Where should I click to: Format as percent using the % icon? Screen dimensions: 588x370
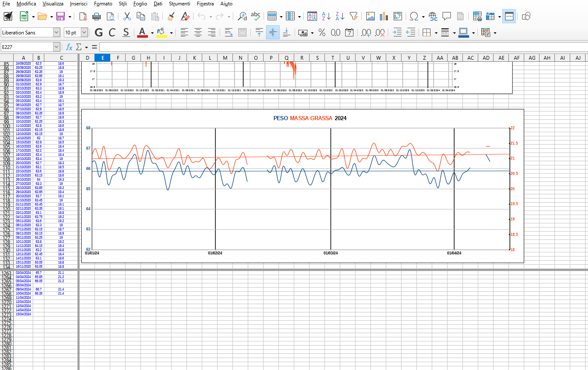[x=322, y=33]
